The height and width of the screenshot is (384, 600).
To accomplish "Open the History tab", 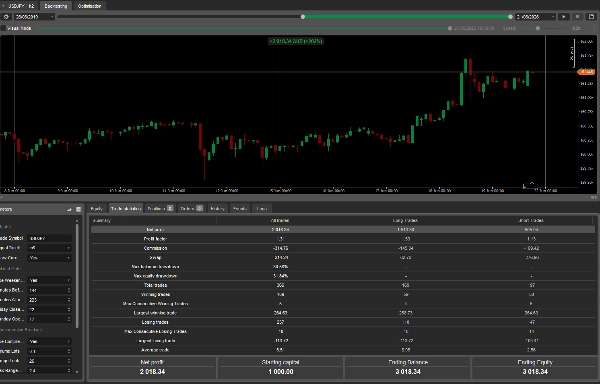I will point(218,208).
